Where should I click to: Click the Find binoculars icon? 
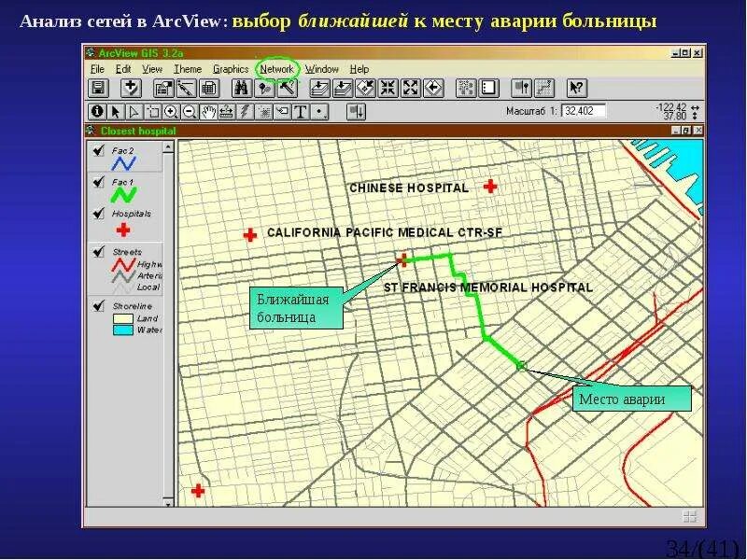[242, 88]
